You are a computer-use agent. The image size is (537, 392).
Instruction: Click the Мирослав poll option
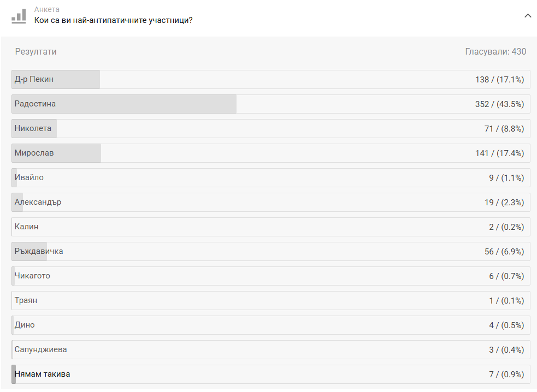270,153
